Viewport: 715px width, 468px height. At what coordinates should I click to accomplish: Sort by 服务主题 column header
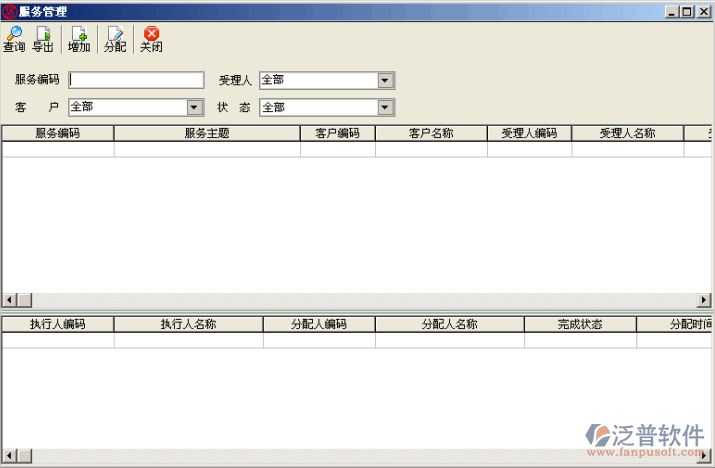click(x=207, y=133)
